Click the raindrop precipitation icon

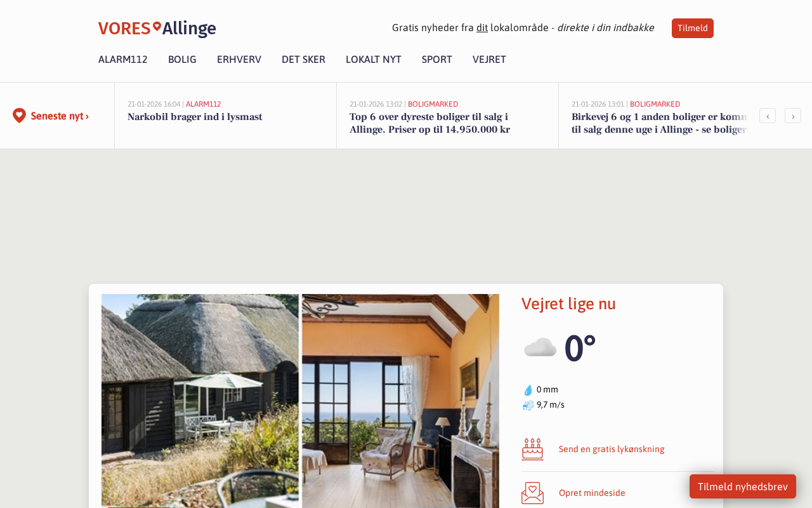tap(528, 390)
